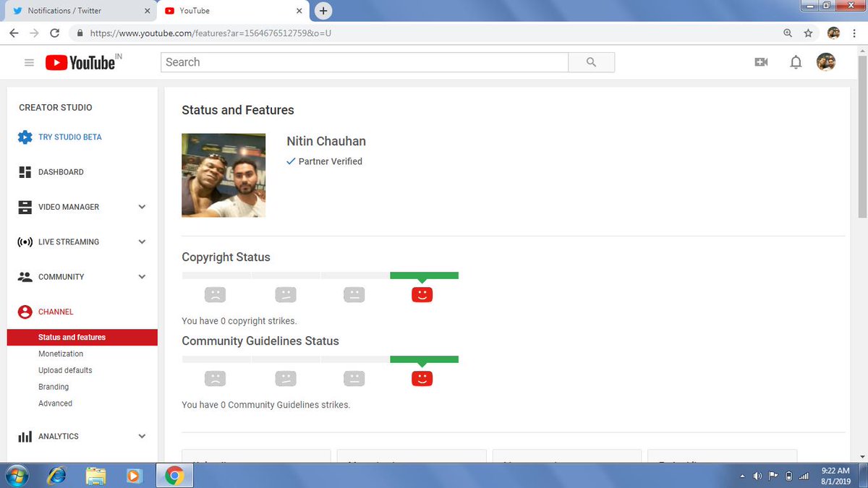Open Advanced in the Channel submenu
Screen dimensions: 868x488
click(55, 404)
